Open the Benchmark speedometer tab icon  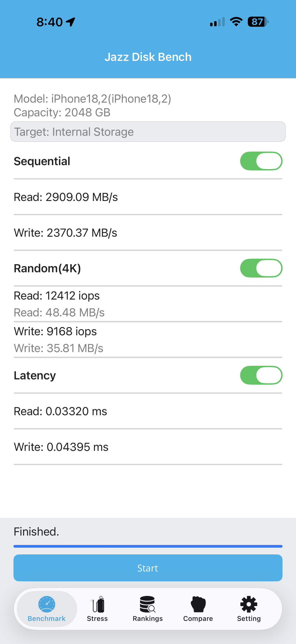(x=47, y=604)
